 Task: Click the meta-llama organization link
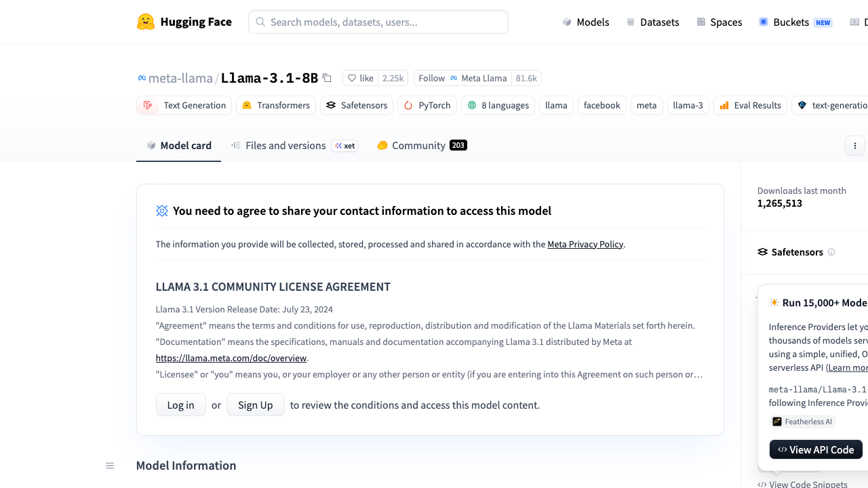coord(180,78)
